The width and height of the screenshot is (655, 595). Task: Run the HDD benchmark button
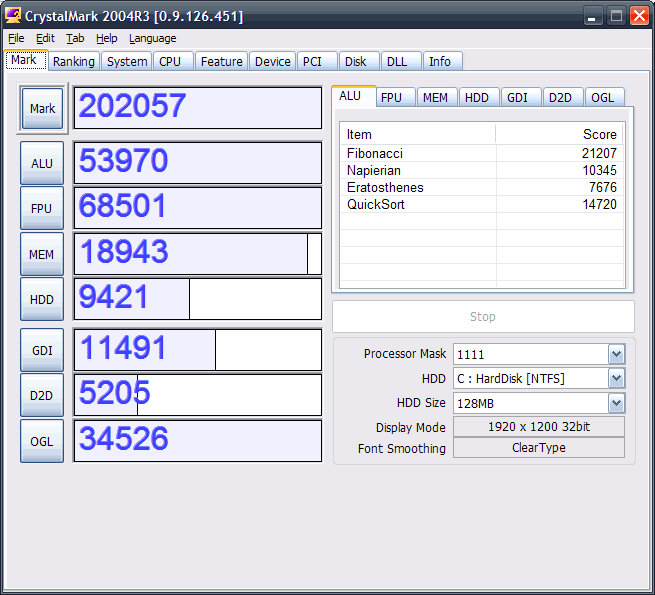tap(42, 299)
